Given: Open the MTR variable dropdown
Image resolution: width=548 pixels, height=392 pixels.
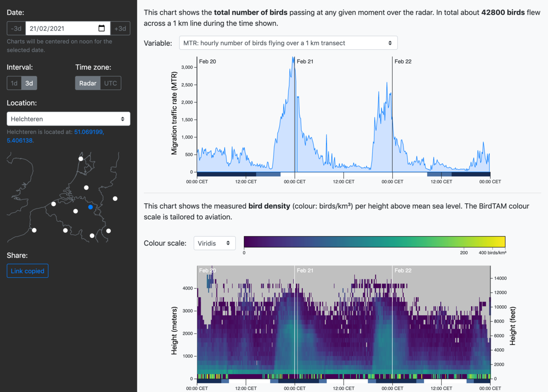Looking at the screenshot, I should 288,43.
